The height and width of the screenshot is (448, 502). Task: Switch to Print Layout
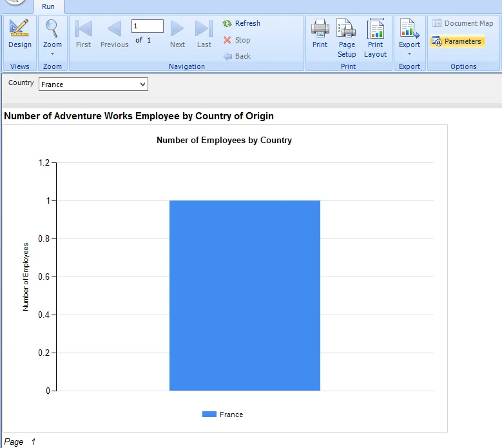point(375,38)
